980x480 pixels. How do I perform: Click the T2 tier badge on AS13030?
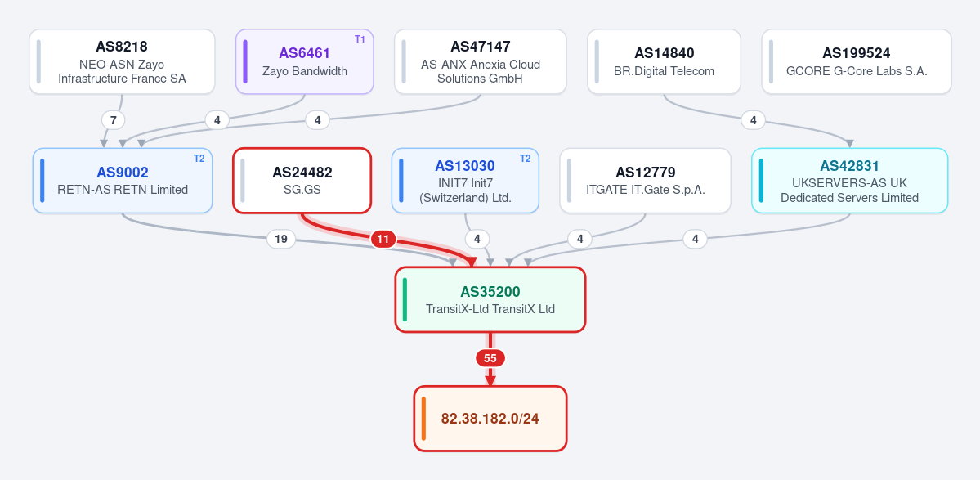525,158
